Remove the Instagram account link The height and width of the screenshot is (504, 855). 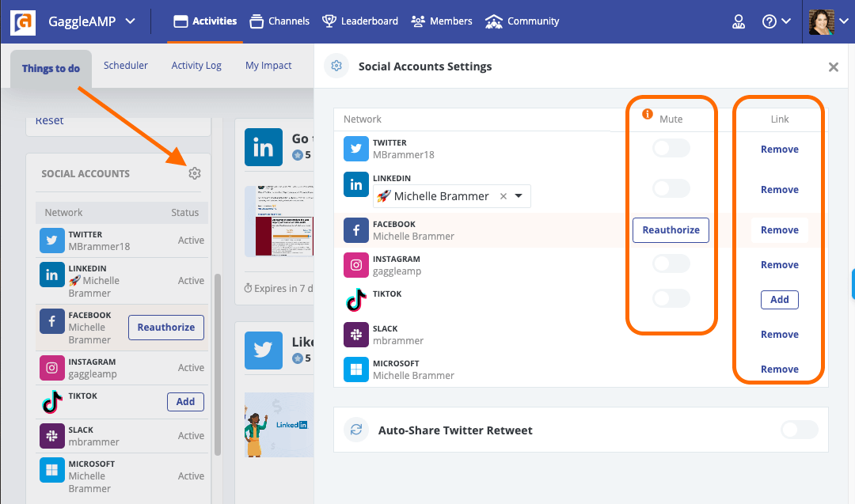tap(779, 265)
